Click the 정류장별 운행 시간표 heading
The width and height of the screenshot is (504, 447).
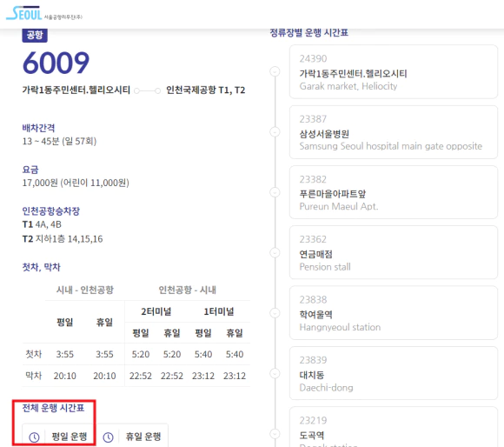[x=308, y=33]
